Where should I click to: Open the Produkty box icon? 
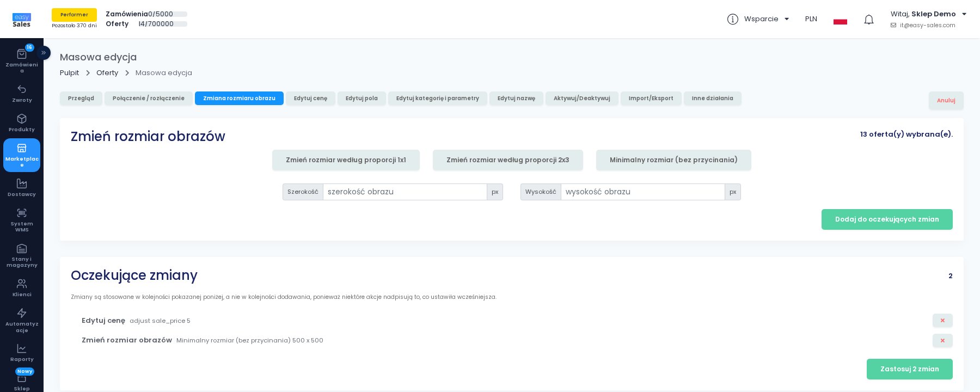tap(22, 119)
